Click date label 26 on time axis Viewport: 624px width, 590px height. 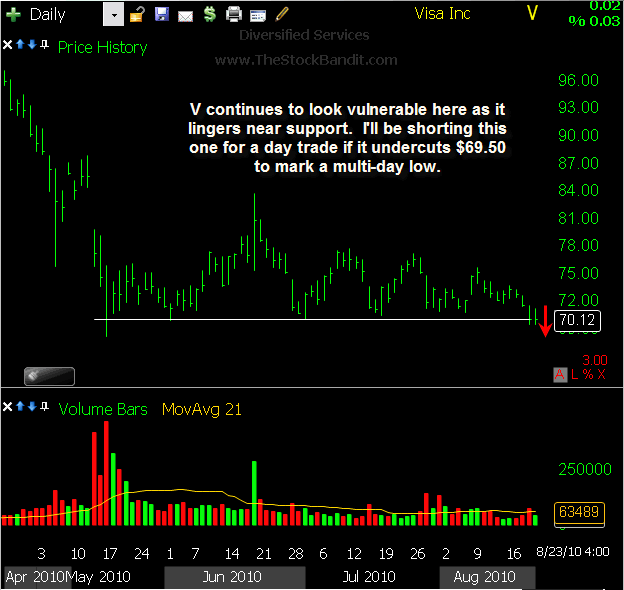tap(418, 554)
